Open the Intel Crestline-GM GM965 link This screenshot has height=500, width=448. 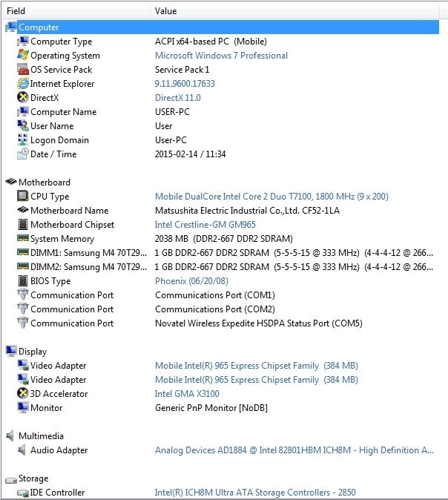point(205,225)
